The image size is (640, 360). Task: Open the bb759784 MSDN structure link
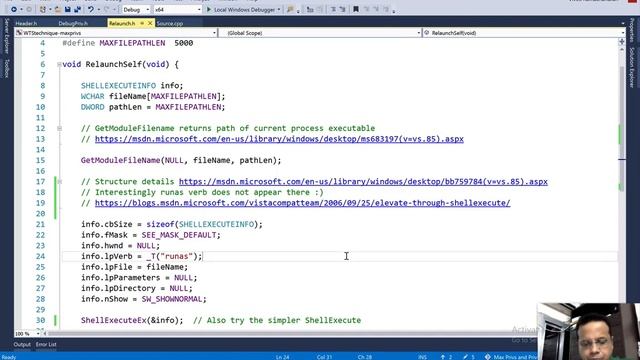pos(363,182)
